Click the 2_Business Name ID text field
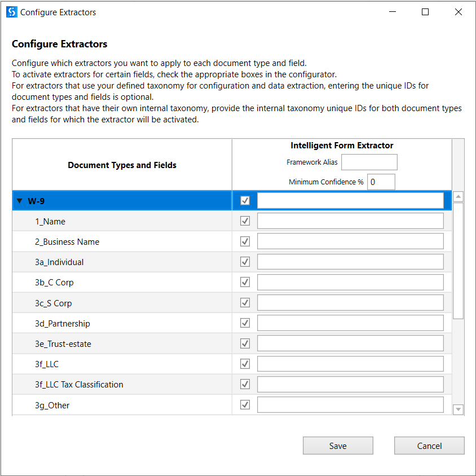This screenshot has width=476, height=476. click(x=350, y=241)
